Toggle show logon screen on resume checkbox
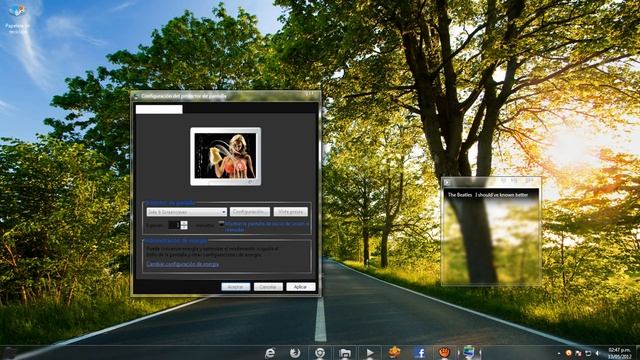The width and height of the screenshot is (640, 360). [221, 224]
